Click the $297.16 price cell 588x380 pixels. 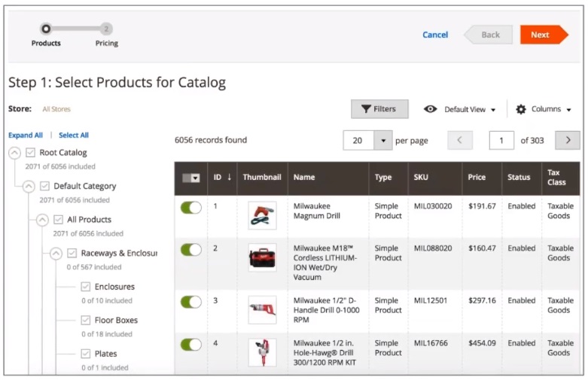pyautogui.click(x=482, y=300)
